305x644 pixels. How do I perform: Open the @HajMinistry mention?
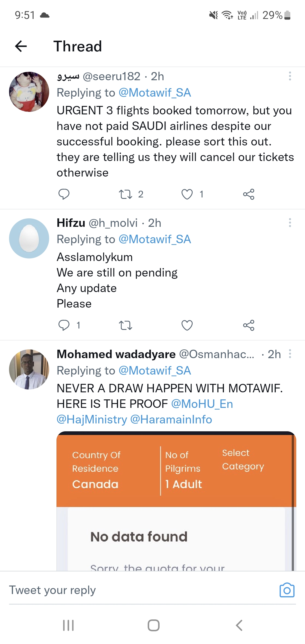pyautogui.click(x=92, y=419)
